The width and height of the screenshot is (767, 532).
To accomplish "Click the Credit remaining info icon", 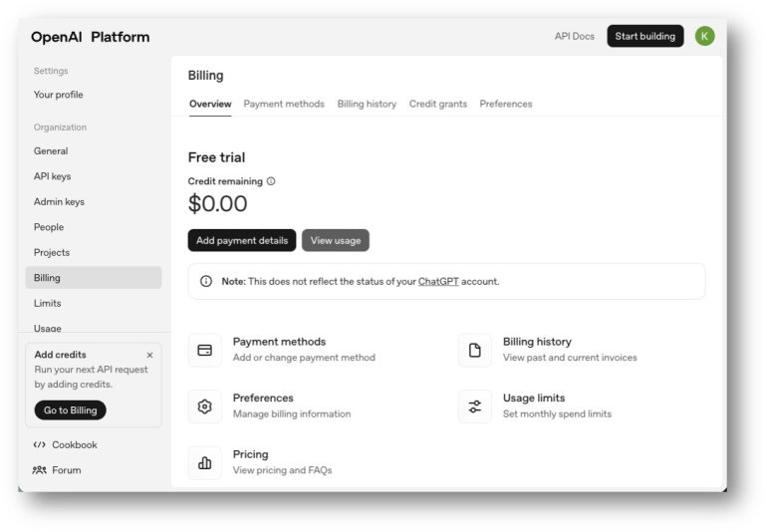I will tap(271, 181).
